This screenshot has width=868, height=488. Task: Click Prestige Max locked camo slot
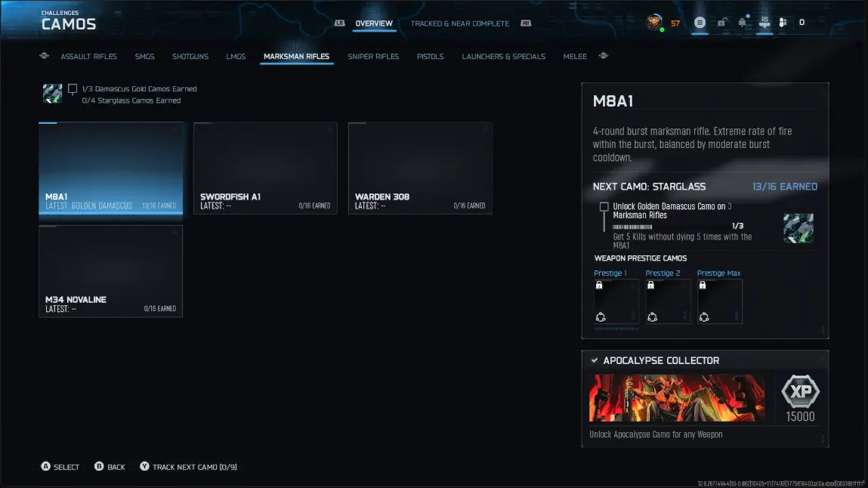720,301
